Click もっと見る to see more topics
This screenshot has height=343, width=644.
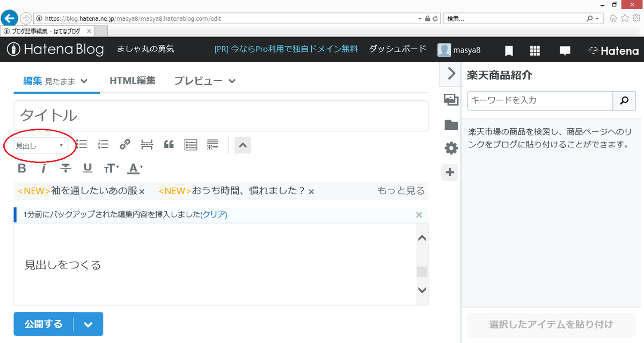click(x=401, y=191)
